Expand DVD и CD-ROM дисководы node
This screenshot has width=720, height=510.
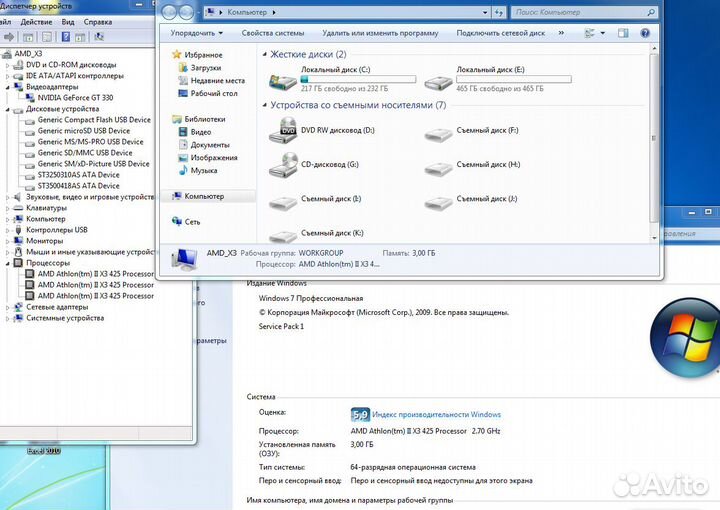pos(7,65)
